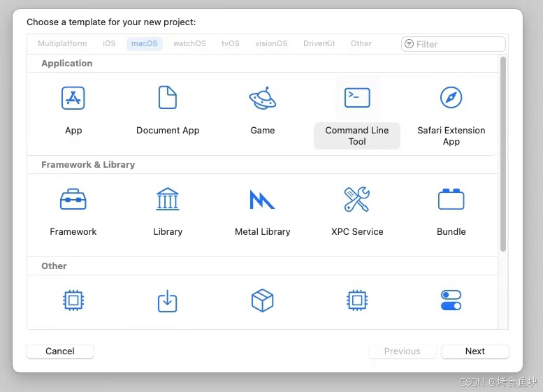
Task: Select the Framework toolbox icon
Action: click(x=73, y=199)
